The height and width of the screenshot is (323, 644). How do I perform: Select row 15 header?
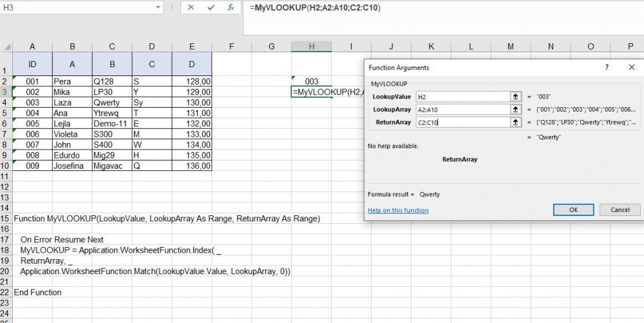6,219
